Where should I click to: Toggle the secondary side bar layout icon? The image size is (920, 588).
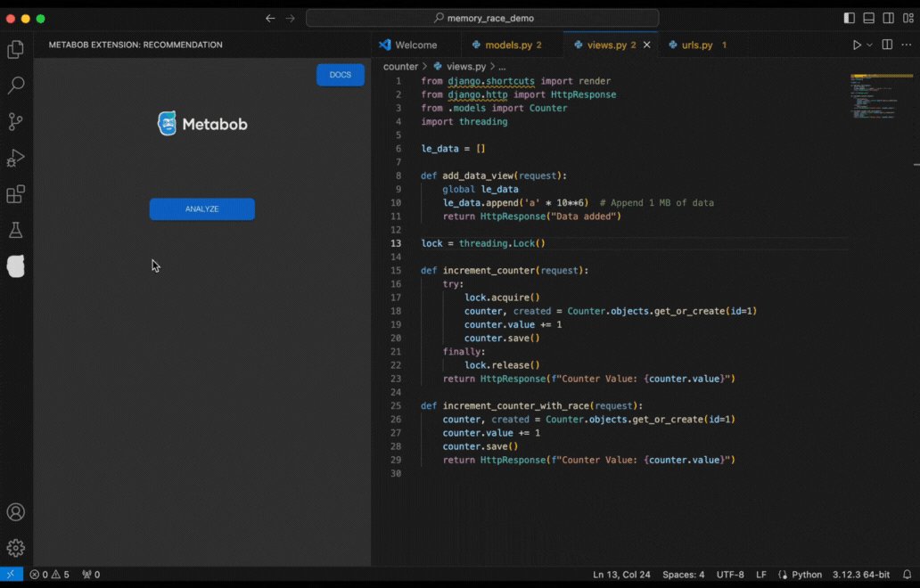(x=888, y=18)
